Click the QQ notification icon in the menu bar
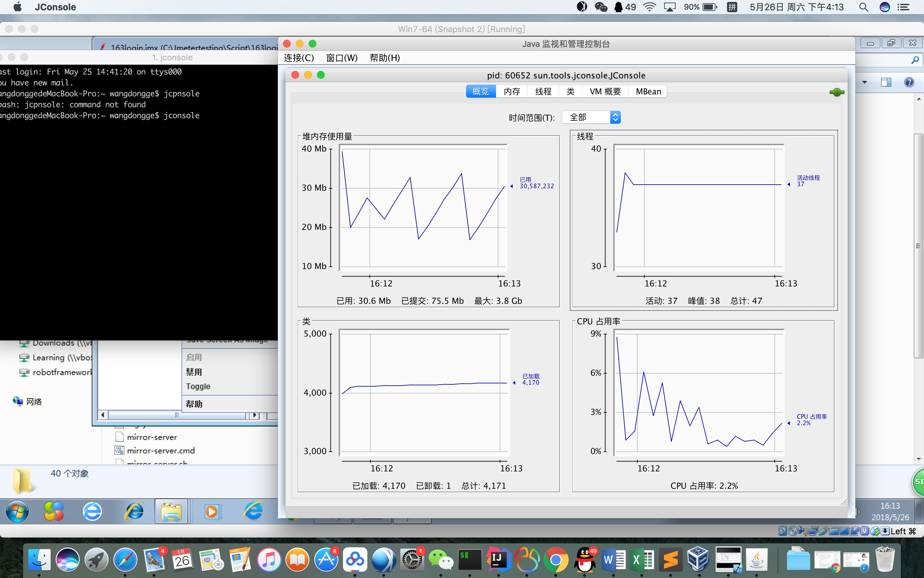Image resolution: width=924 pixels, height=578 pixels. tap(625, 7)
